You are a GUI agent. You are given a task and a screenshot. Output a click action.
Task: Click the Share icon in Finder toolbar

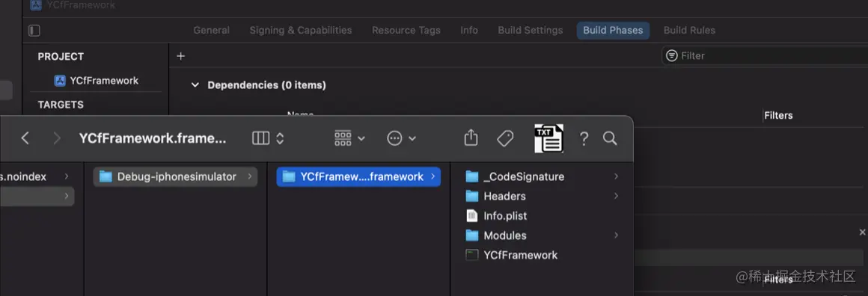[471, 138]
